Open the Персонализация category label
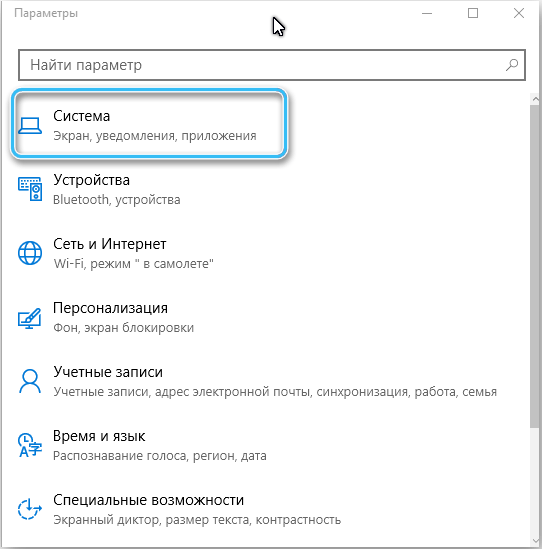Screen dimensions: 542x549 110,308
